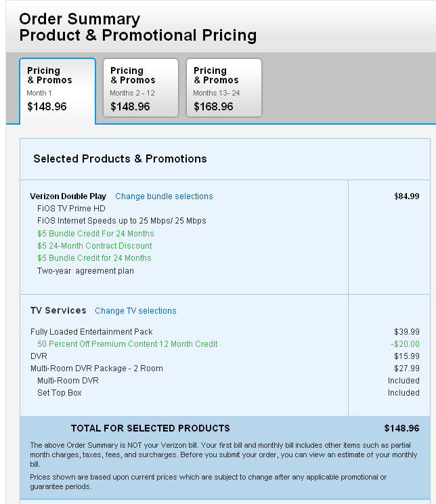The height and width of the screenshot is (504, 436).
Task: Click the $5 24-Month Contract Discount promo
Action: coord(94,246)
